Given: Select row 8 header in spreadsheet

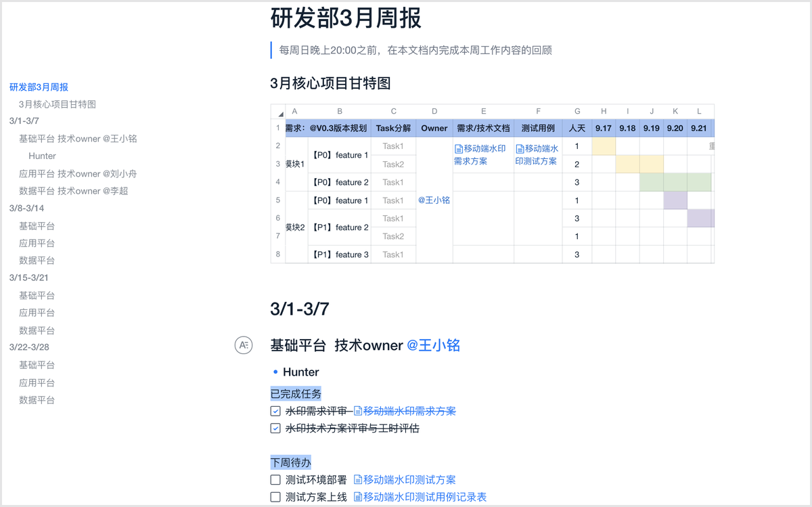Looking at the screenshot, I should pos(278,255).
